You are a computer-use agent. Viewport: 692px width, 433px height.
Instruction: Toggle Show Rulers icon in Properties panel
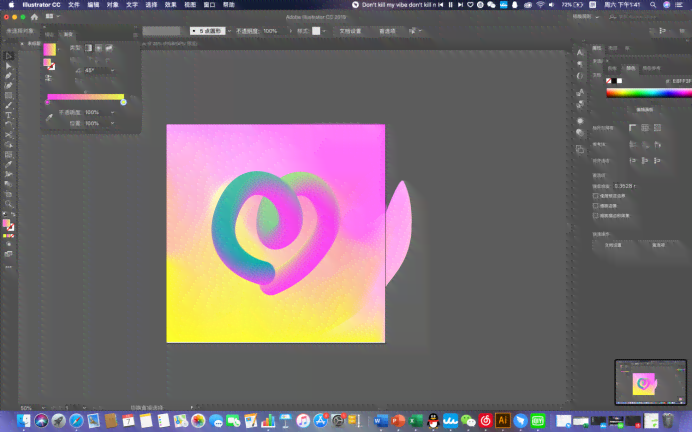pos(632,128)
